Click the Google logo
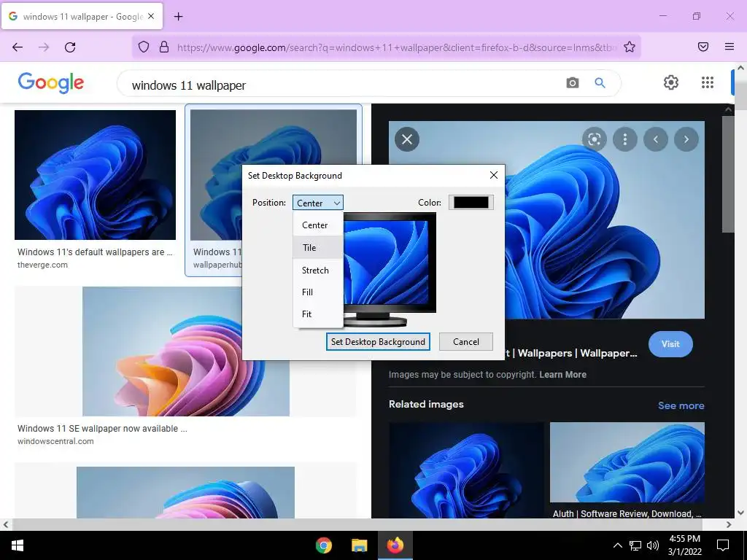Image resolution: width=747 pixels, height=560 pixels. tap(51, 83)
